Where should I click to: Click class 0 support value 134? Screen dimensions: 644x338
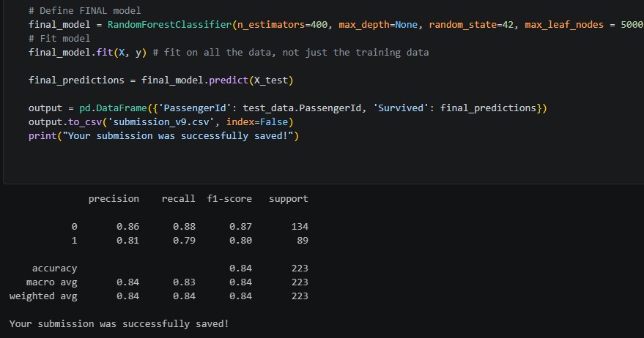(300, 227)
